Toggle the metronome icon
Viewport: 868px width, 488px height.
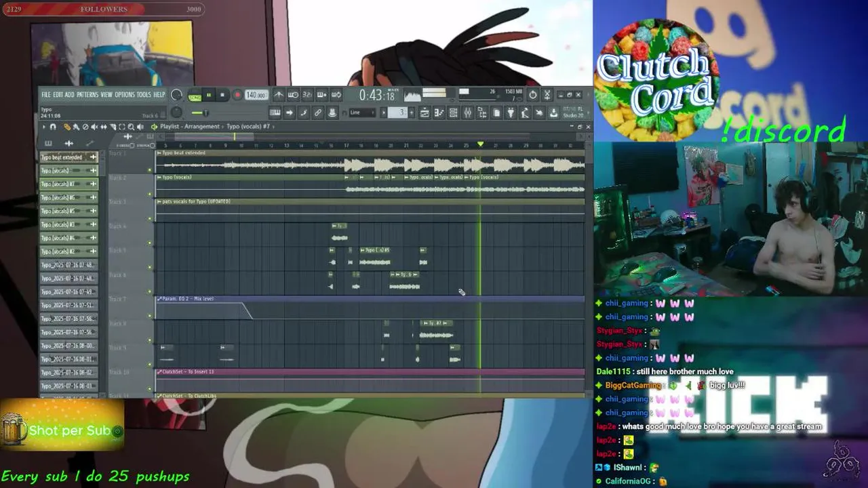click(278, 95)
